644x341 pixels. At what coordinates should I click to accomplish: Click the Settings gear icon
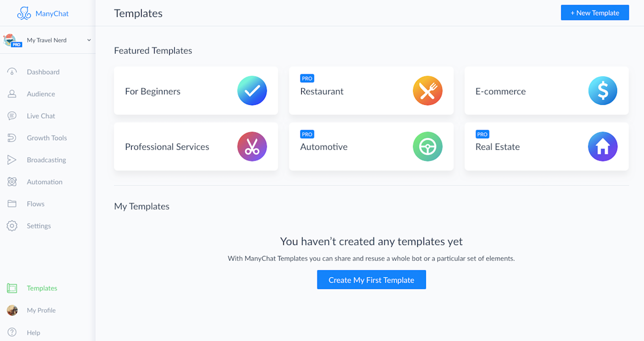tap(12, 226)
